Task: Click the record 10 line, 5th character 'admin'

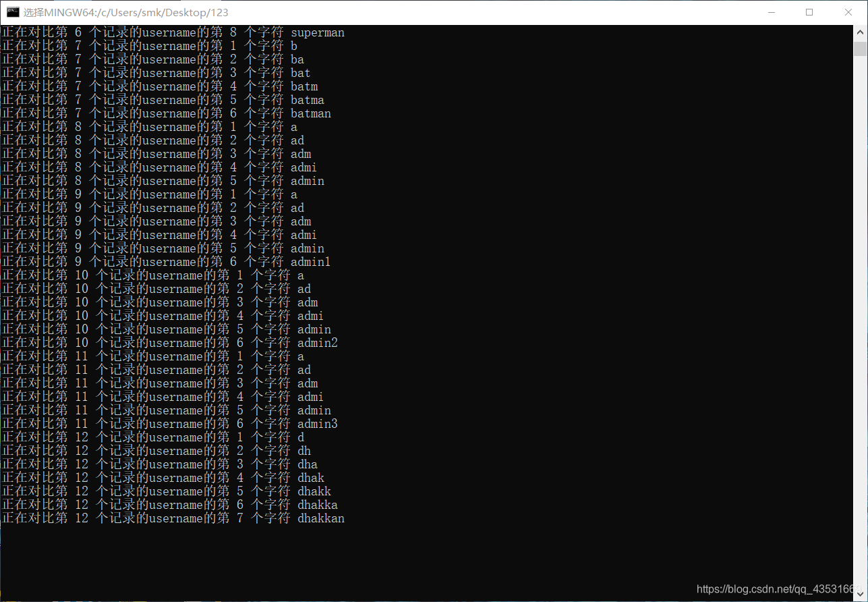Action: 166,329
